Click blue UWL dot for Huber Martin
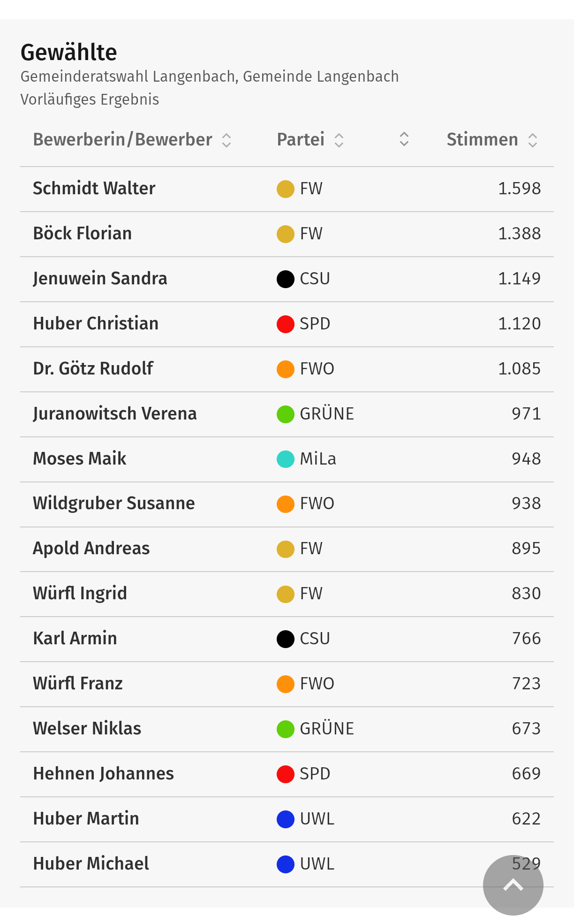 [285, 819]
